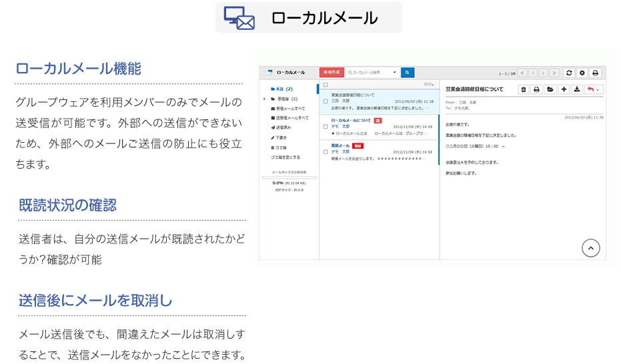Click the download icon in message toolbar
Screen dimensions: 621x364
click(x=578, y=89)
